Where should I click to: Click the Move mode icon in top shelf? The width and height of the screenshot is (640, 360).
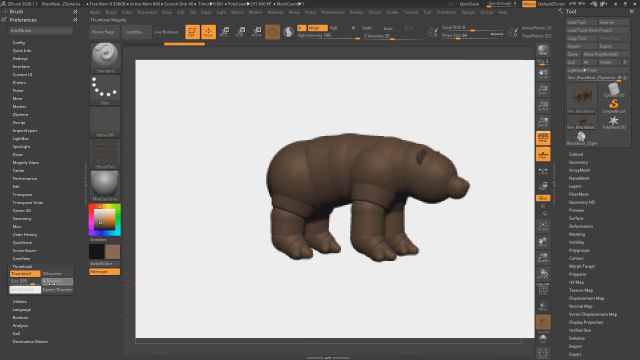coord(224,32)
